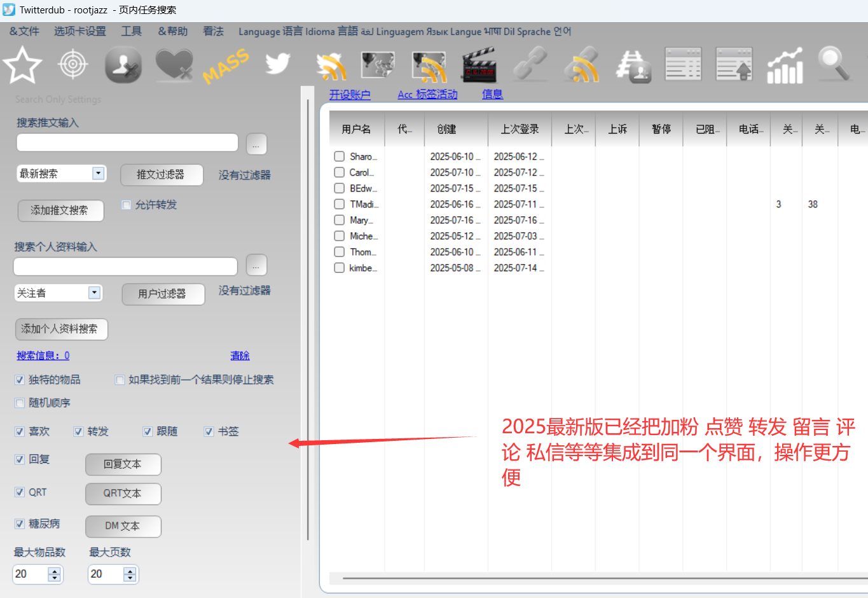Open the 最新搜索 dropdown

click(x=98, y=173)
